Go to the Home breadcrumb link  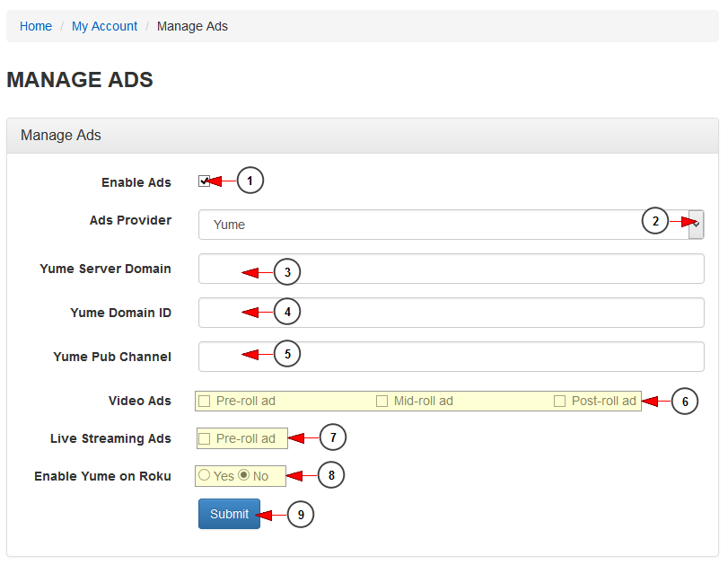(36, 26)
